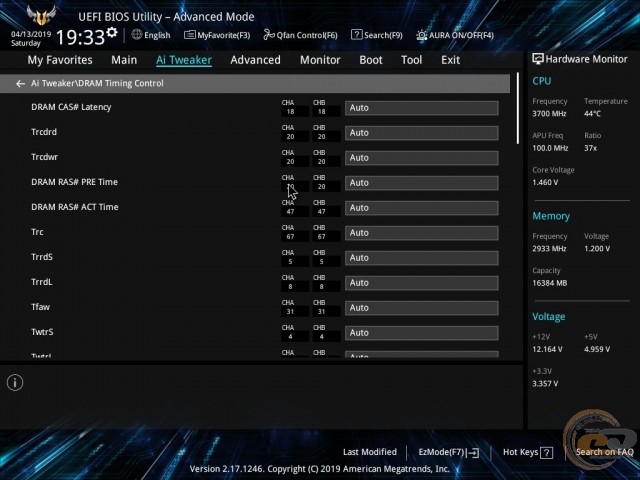640x480 pixels.
Task: Open the settings gear next to the clock
Action: [x=112, y=32]
